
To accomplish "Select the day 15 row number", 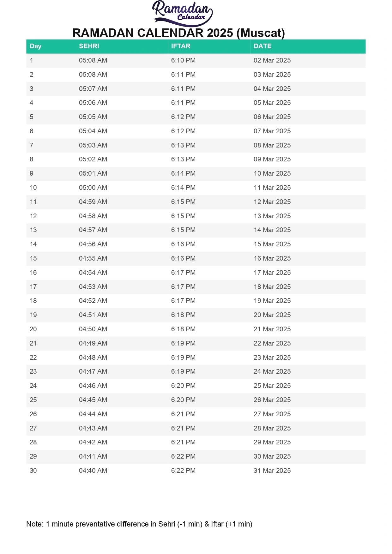I will click(33, 258).
